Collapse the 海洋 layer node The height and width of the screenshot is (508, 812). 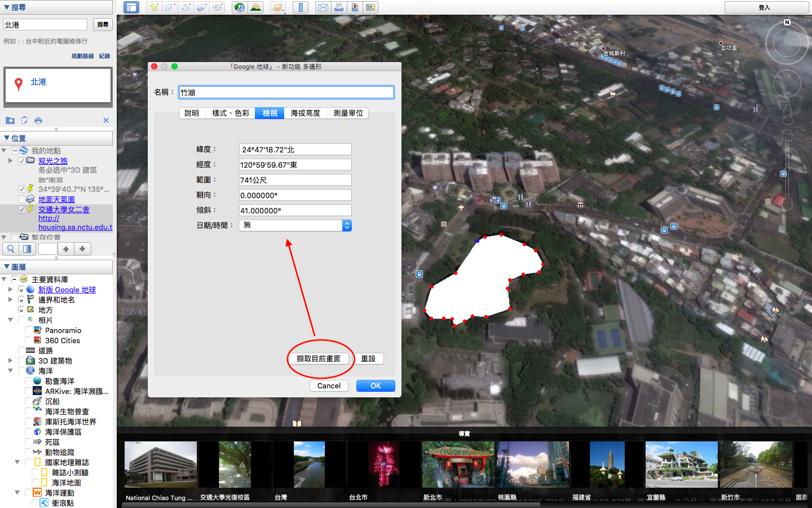(10, 371)
